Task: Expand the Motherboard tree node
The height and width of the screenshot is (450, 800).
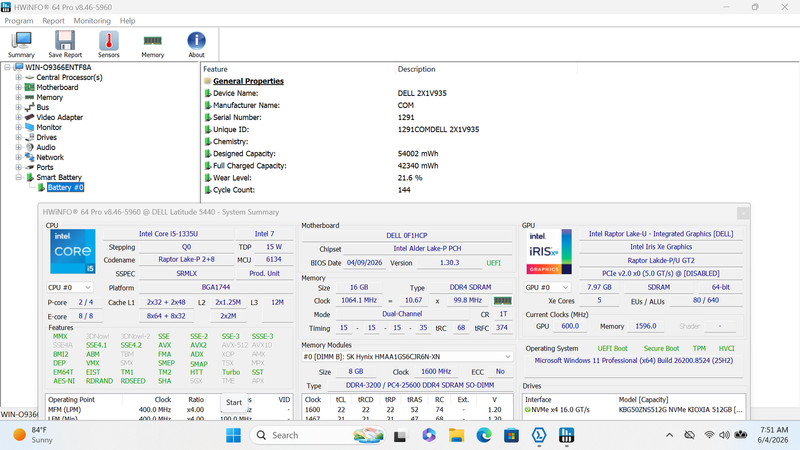Action: click(x=18, y=87)
